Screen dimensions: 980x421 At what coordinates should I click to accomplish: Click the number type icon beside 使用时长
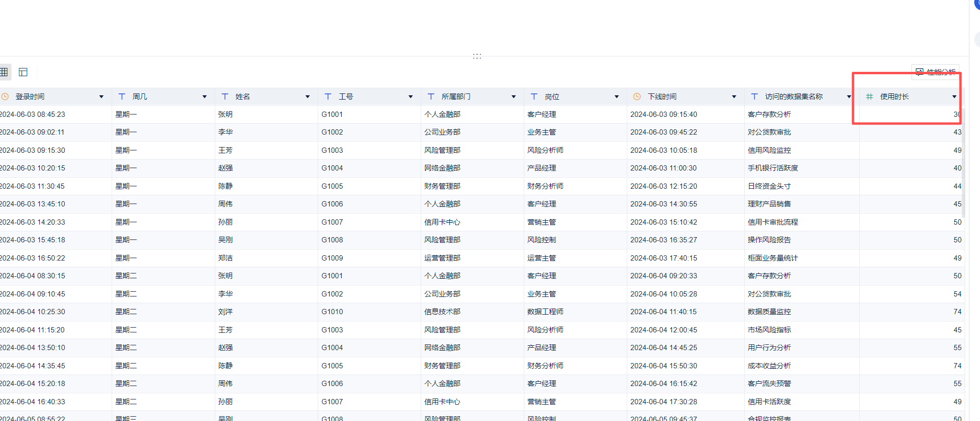(x=869, y=97)
